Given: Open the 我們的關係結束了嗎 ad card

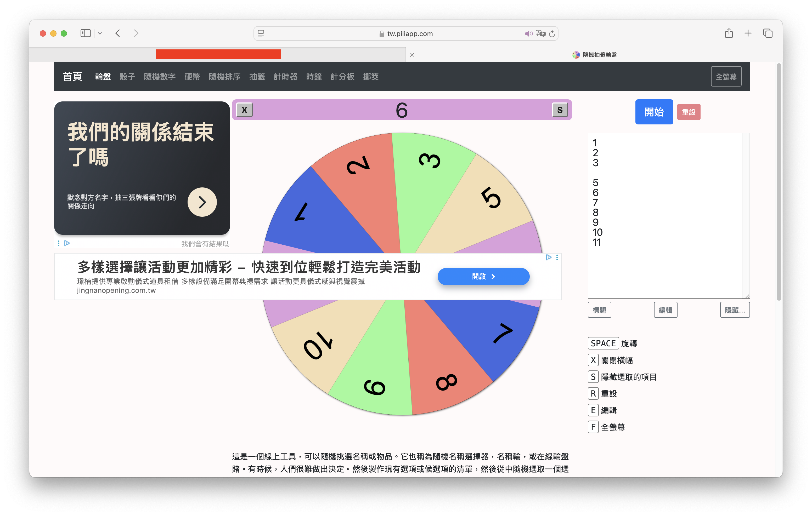Looking at the screenshot, I should pos(142,168).
